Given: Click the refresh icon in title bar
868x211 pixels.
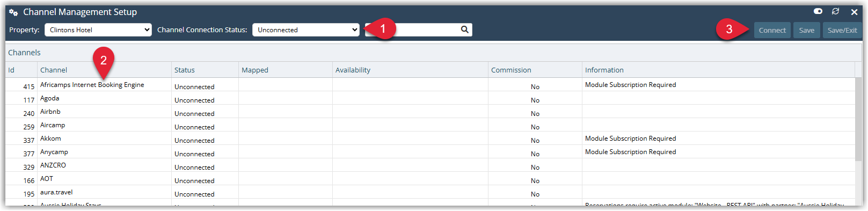Looking at the screenshot, I should point(835,11).
